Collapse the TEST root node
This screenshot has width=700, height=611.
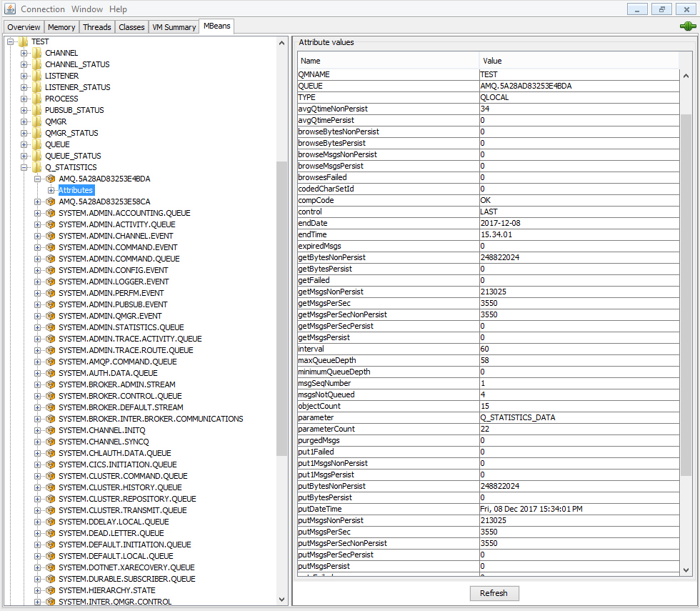coord(11,41)
